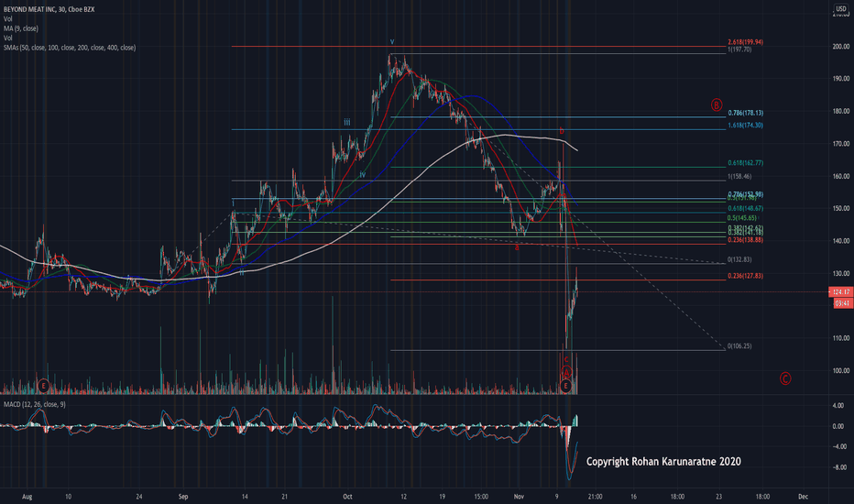
Task: Click the Oct date on time axis
Action: pyautogui.click(x=347, y=497)
